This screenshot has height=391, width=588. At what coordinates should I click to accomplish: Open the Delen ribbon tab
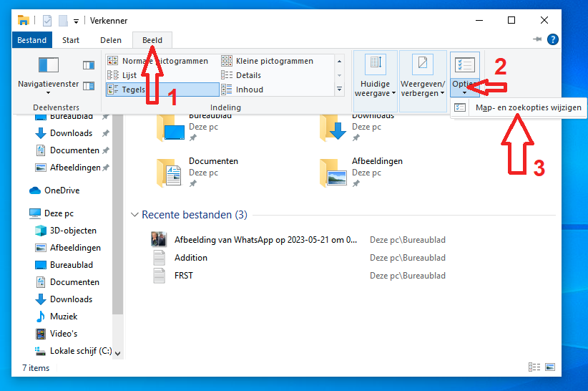[x=110, y=41]
